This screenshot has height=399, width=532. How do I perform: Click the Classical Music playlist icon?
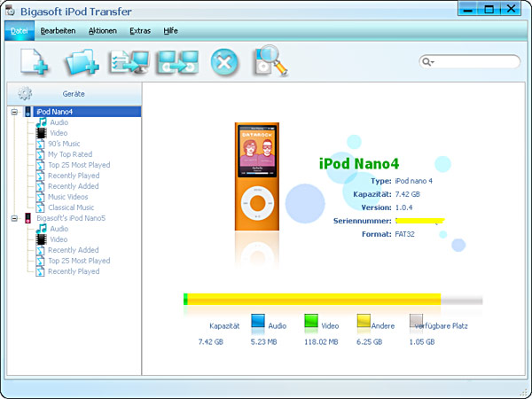click(41, 207)
